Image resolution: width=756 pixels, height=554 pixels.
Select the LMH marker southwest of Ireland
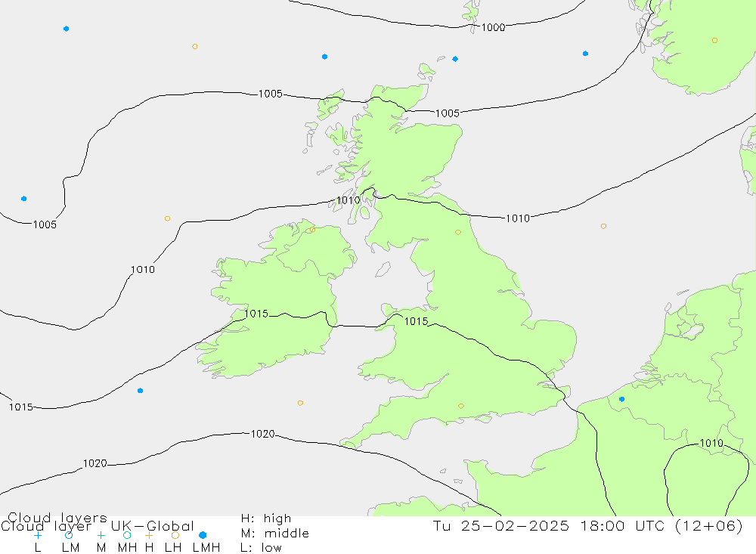140,391
